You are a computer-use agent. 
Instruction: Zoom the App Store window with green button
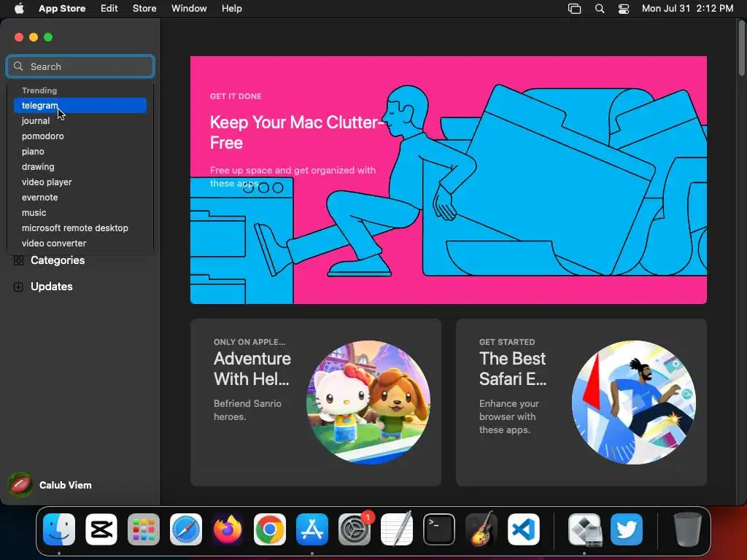[x=48, y=37]
